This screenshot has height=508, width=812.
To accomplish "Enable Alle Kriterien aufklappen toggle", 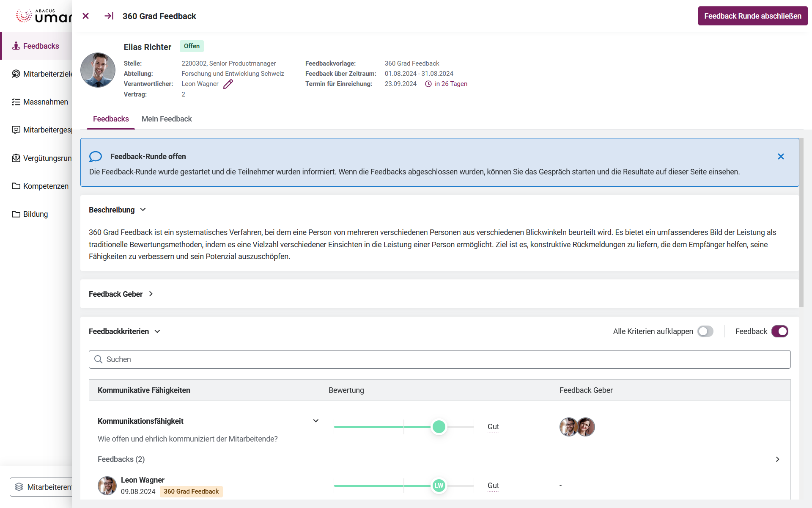I will (705, 331).
